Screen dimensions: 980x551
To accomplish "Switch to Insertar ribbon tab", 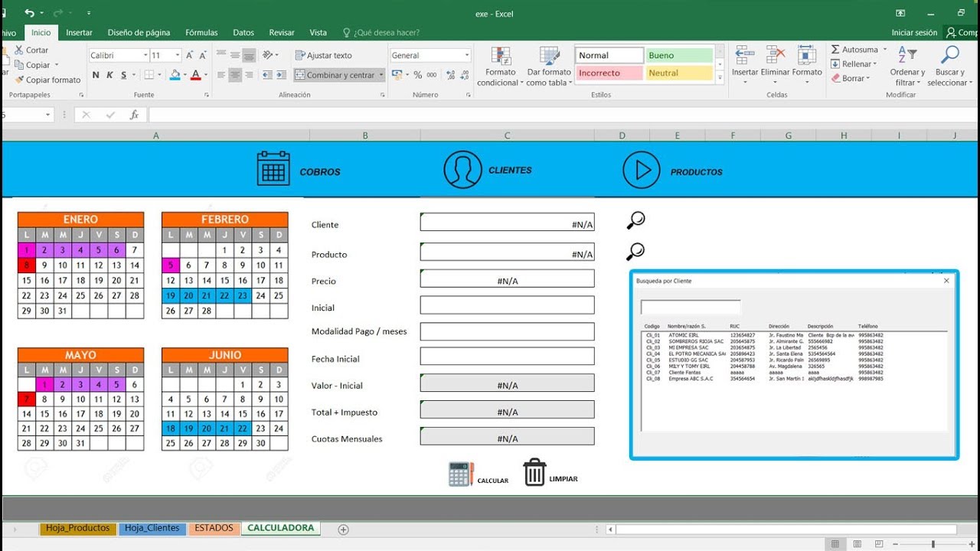I will (x=79, y=33).
